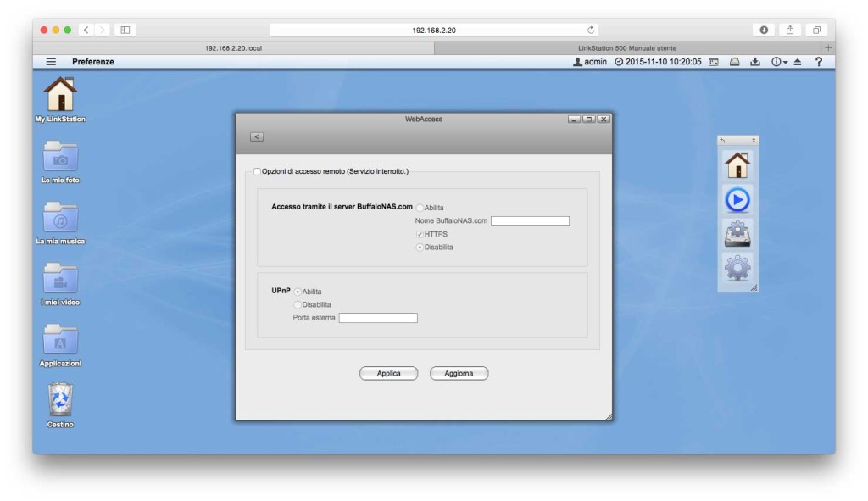Enable Opzioni di accesso remoto checkbox
The image size is (868, 501).
point(257,171)
